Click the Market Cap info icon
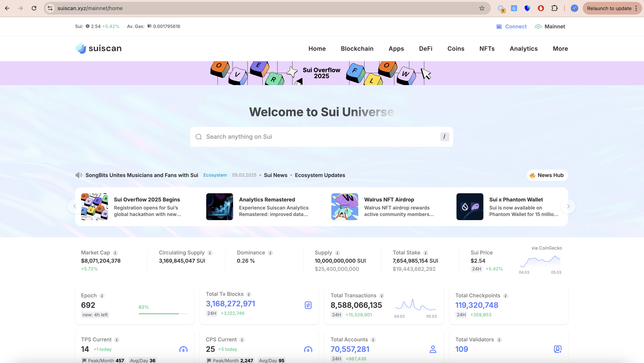 pos(115,253)
